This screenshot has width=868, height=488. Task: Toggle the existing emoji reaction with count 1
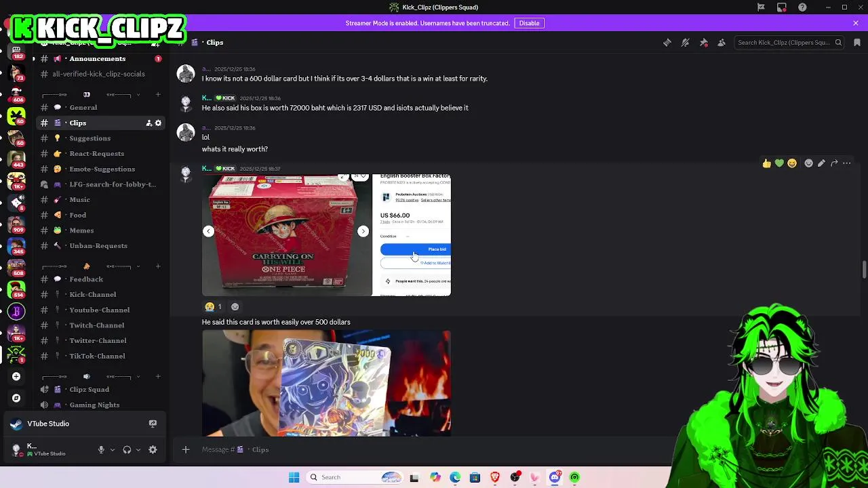tap(214, 306)
